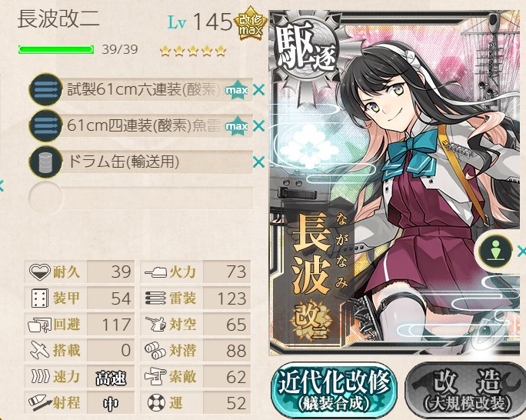Click the torpedo icon for 61cm四連装(酸素)魚雷

click(45, 126)
